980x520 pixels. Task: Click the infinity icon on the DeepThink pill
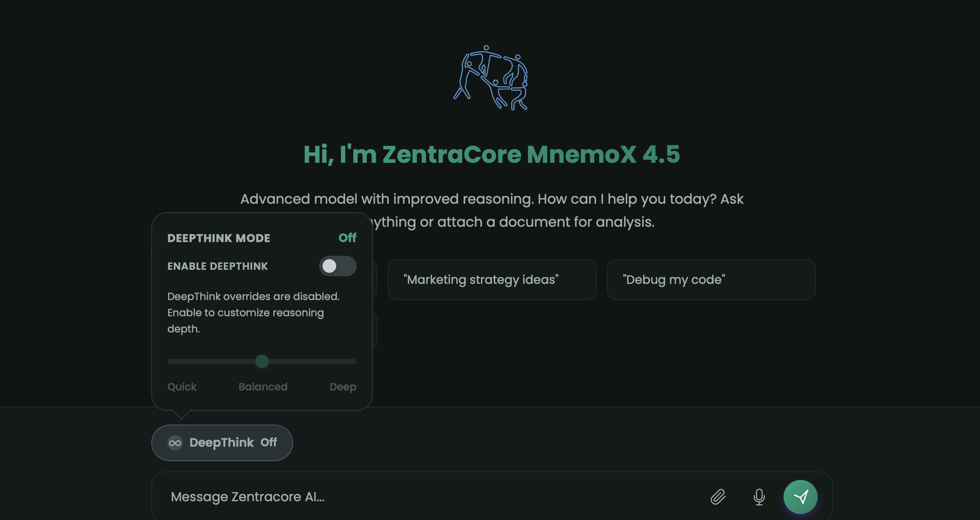175,443
